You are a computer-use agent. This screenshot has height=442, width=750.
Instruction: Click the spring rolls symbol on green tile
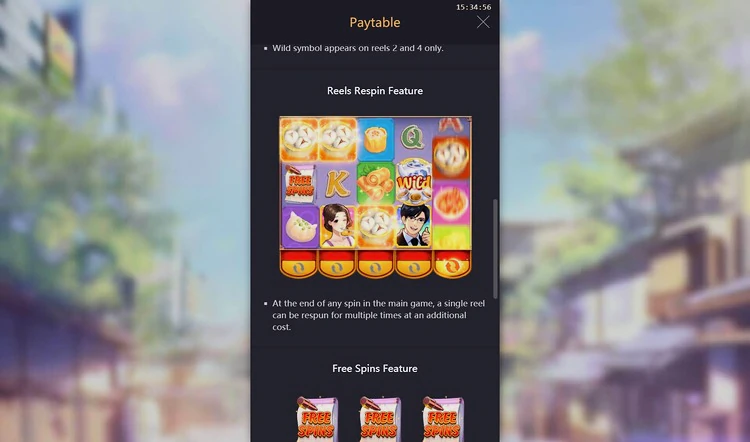(375, 184)
